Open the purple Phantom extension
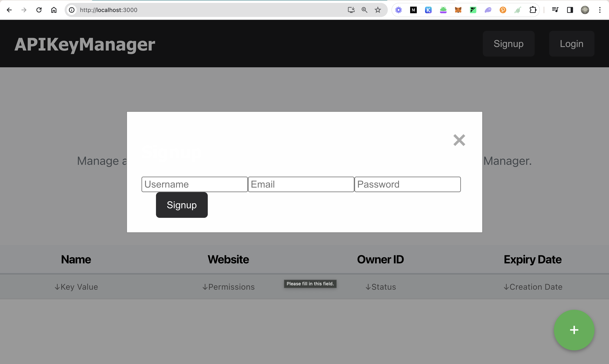 pos(488,10)
